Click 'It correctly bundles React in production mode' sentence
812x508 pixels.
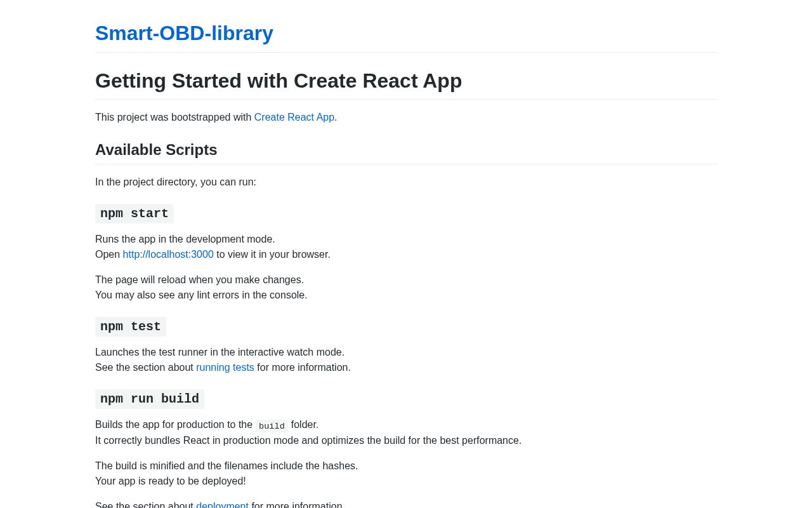[x=308, y=441]
